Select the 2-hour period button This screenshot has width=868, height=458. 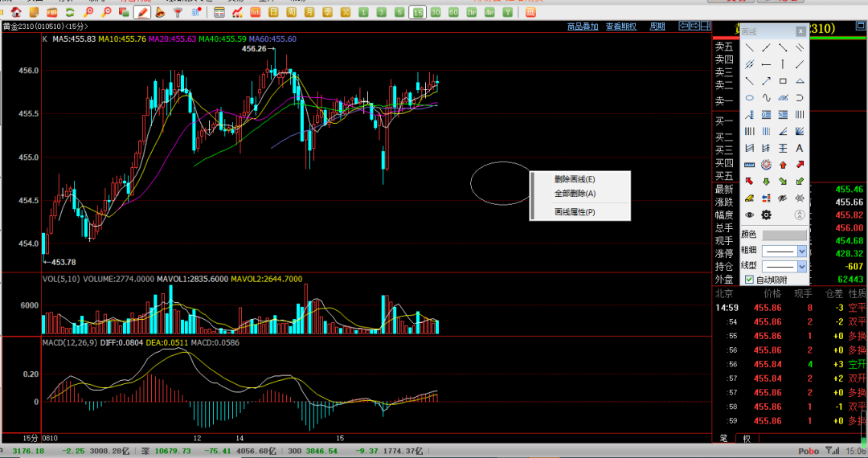(472, 12)
